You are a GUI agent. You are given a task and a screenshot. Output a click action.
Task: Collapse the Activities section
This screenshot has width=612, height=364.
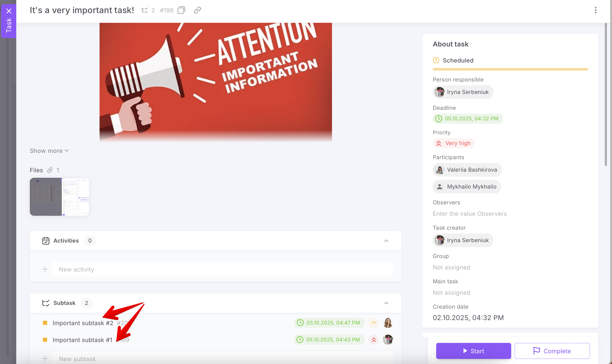pos(386,241)
